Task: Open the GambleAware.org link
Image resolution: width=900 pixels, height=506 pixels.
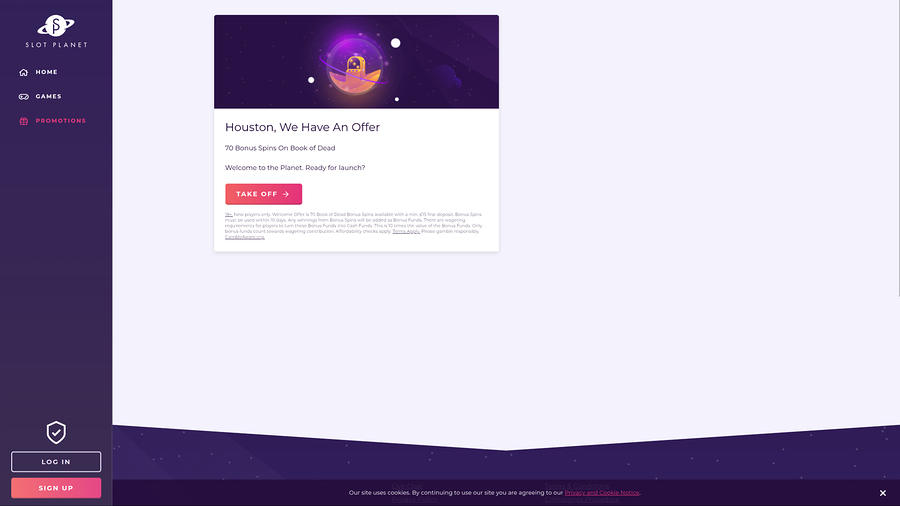Action: pyautogui.click(x=245, y=237)
